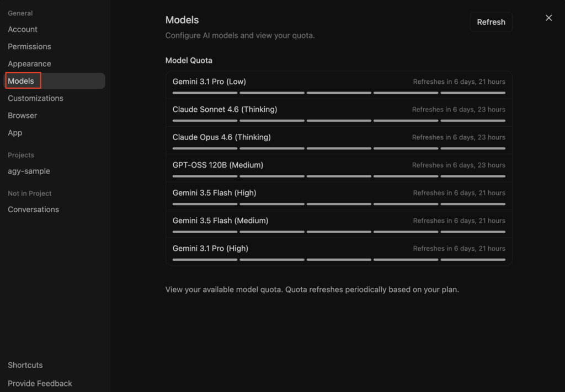This screenshot has height=392, width=565.
Task: Open Conversations under Not in Project
Action: coord(33,210)
